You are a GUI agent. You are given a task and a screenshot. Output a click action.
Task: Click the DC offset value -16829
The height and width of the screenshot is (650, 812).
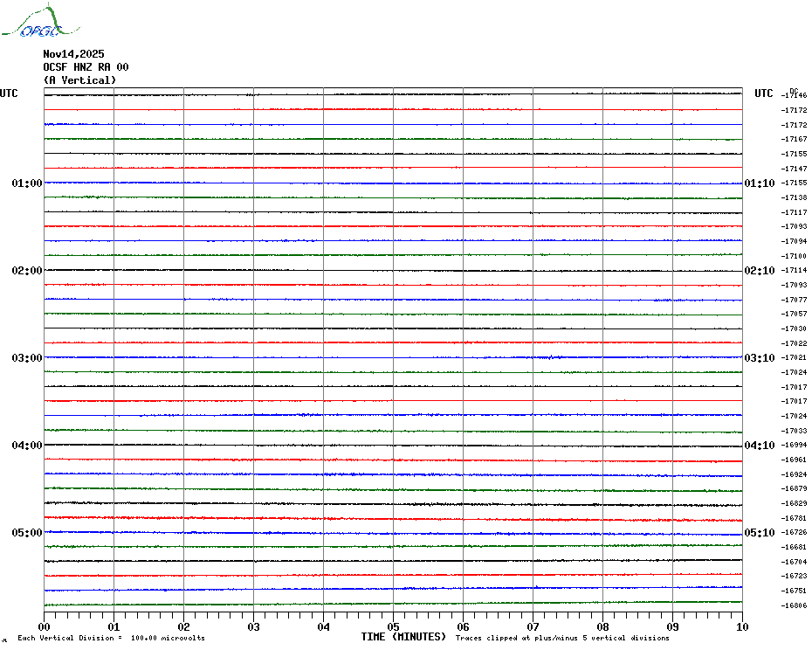coord(794,503)
